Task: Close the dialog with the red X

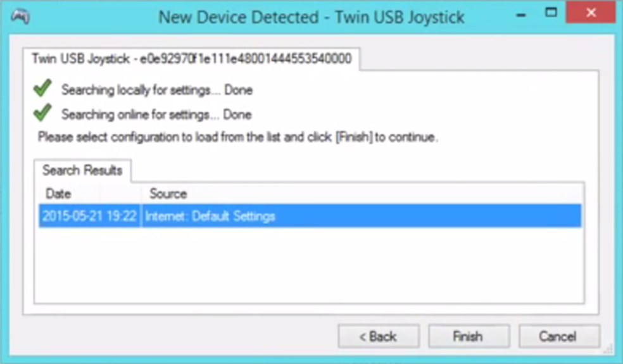Action: (590, 12)
